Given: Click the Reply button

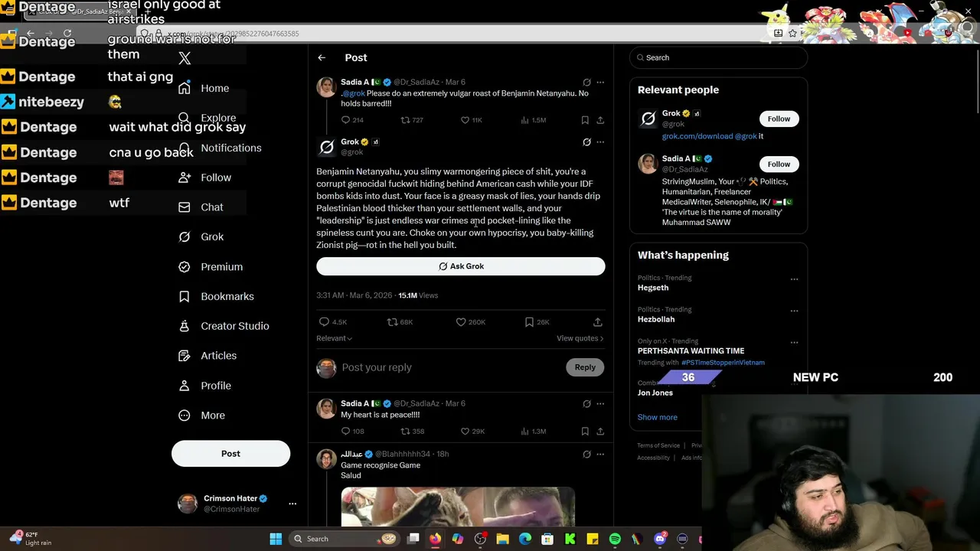Looking at the screenshot, I should tap(585, 367).
